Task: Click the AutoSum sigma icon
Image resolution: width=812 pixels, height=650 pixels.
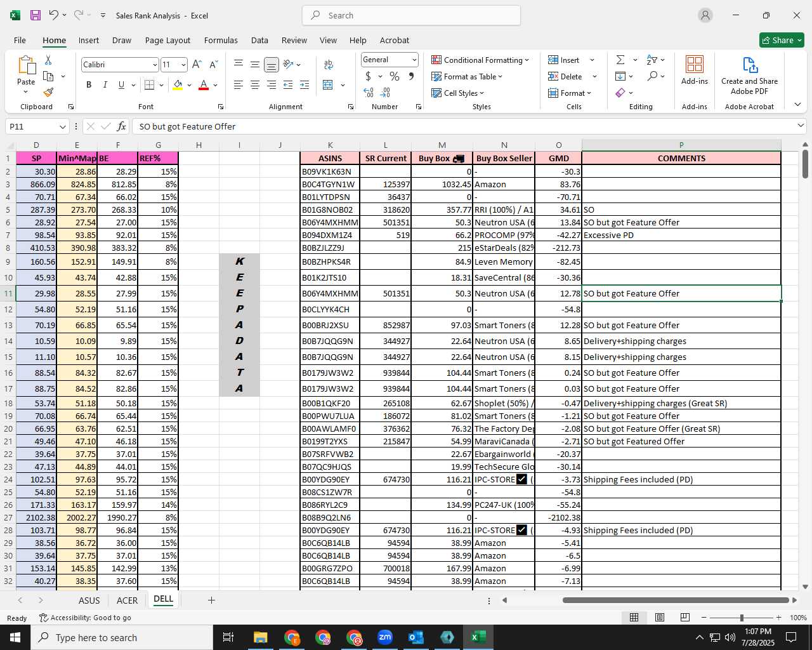Action: pyautogui.click(x=620, y=60)
